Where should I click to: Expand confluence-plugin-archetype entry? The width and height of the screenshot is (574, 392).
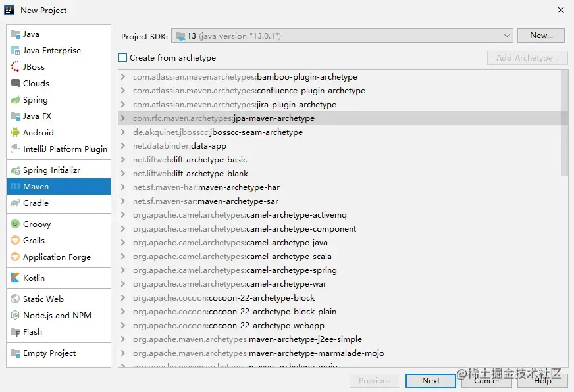click(123, 91)
